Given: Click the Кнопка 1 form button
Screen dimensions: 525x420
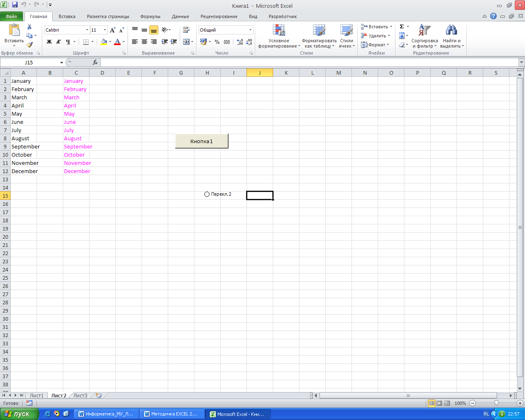Looking at the screenshot, I should (x=201, y=141).
